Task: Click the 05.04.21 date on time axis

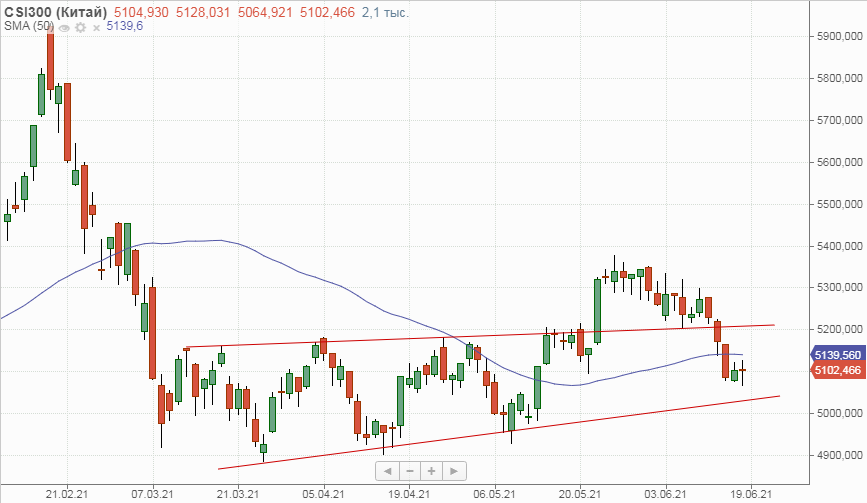Action: click(x=323, y=494)
